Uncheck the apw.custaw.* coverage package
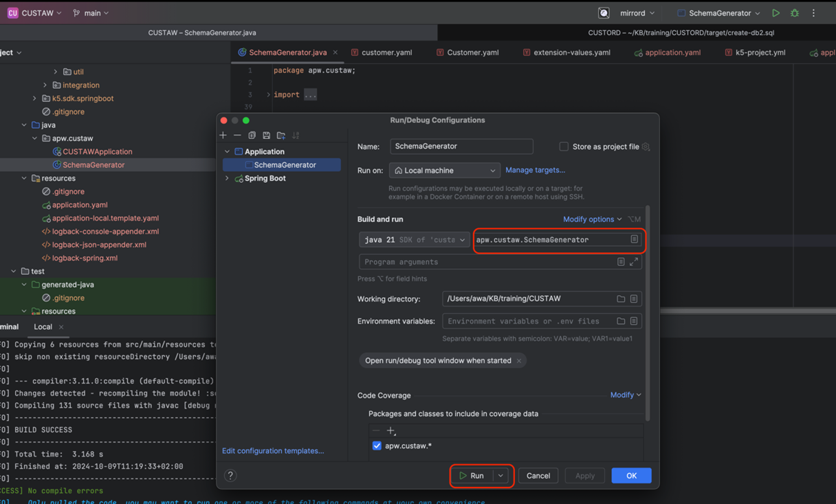 377,446
